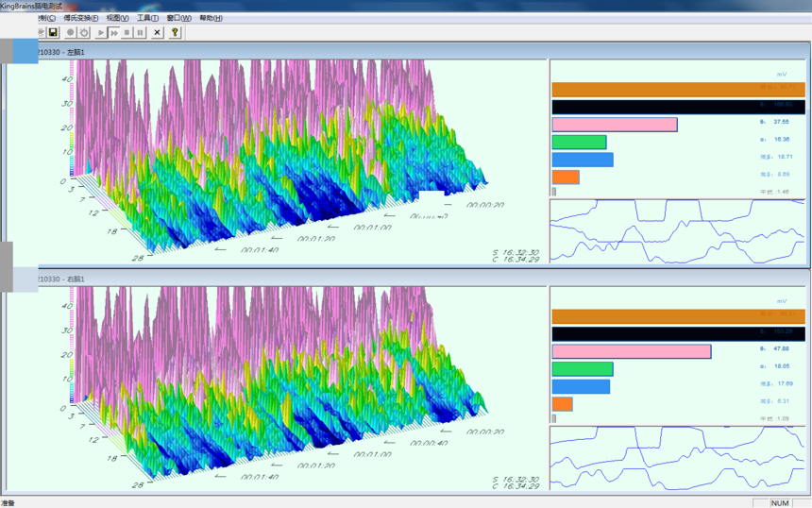Click the 低β value 18.71 in 左脑1
Screen dimensions: 812x508
click(x=785, y=157)
